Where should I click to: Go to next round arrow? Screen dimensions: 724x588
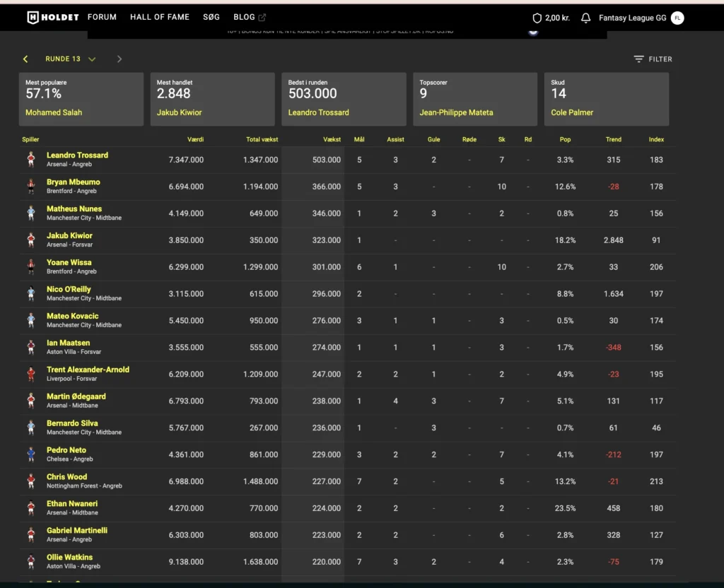119,59
